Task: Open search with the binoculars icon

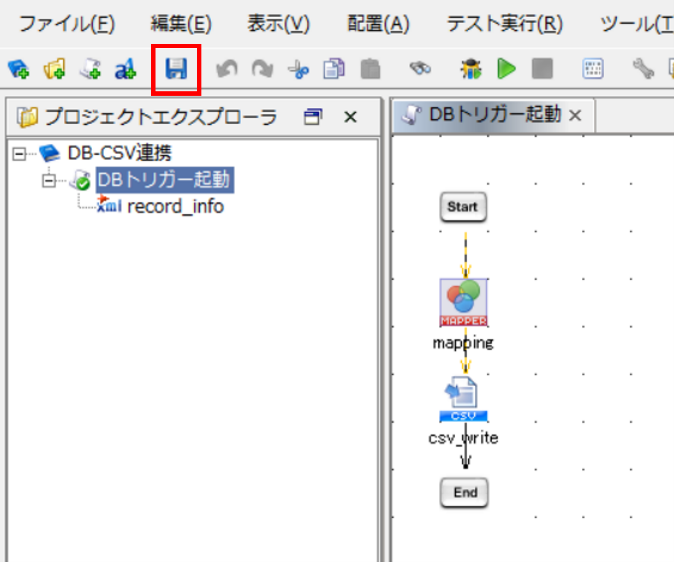Action: (x=420, y=68)
